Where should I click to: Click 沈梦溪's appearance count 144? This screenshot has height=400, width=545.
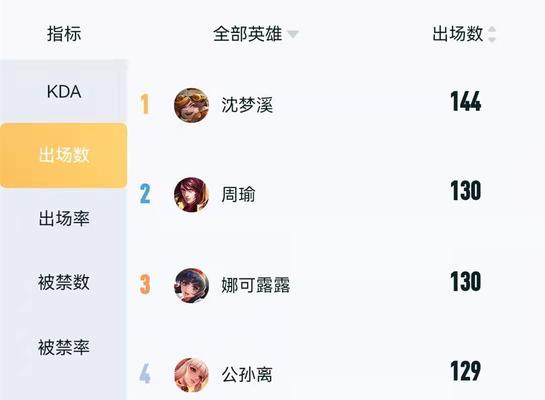tap(466, 101)
